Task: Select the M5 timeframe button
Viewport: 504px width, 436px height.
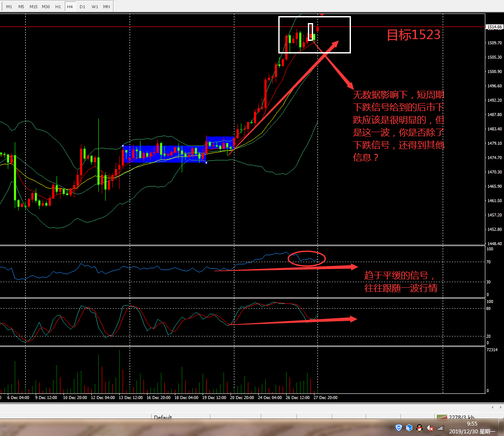Action: tap(21, 7)
